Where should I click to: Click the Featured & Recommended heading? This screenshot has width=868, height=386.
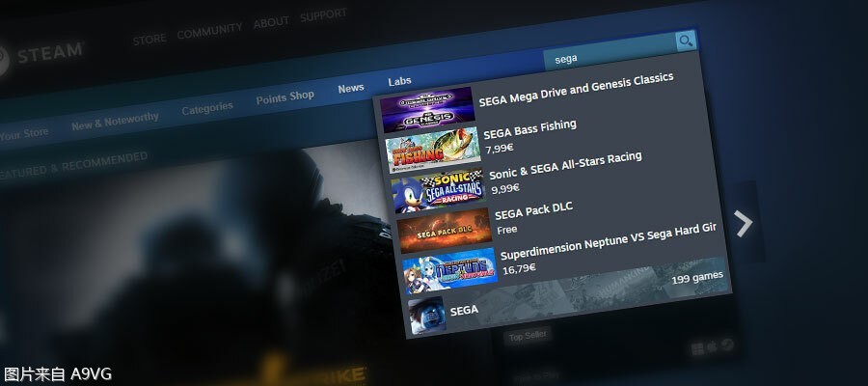click(x=73, y=166)
